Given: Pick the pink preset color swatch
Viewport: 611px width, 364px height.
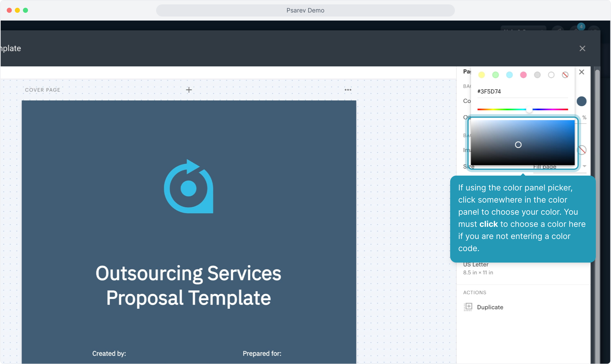Looking at the screenshot, I should point(523,75).
